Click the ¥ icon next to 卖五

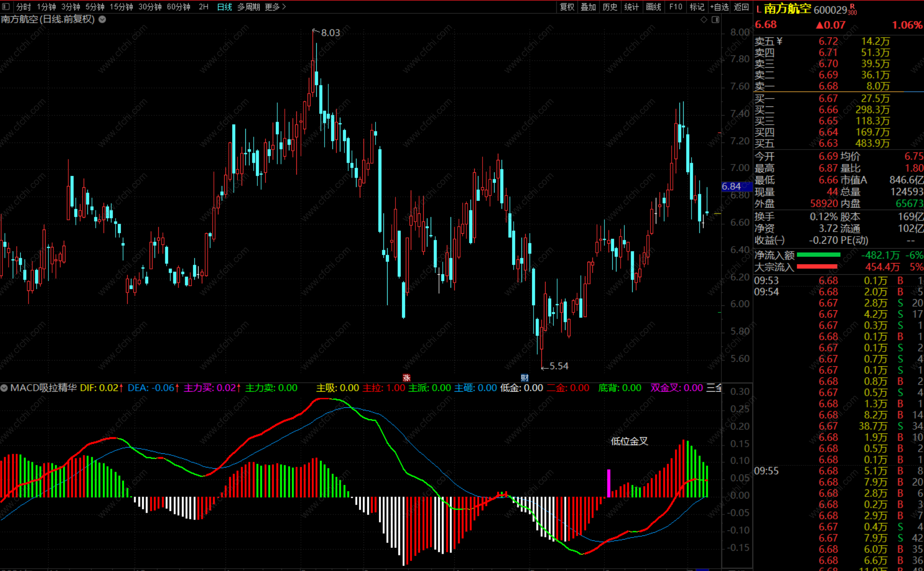(779, 41)
